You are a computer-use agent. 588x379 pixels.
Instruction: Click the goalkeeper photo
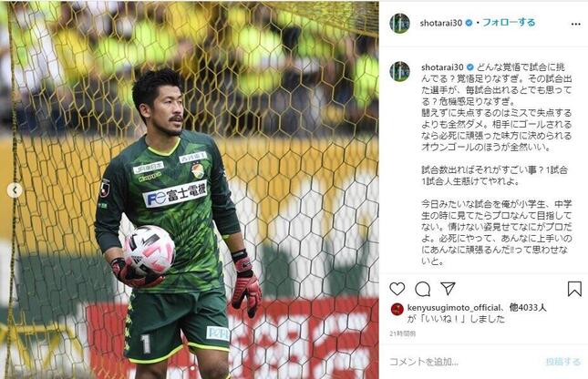pyautogui.click(x=190, y=190)
